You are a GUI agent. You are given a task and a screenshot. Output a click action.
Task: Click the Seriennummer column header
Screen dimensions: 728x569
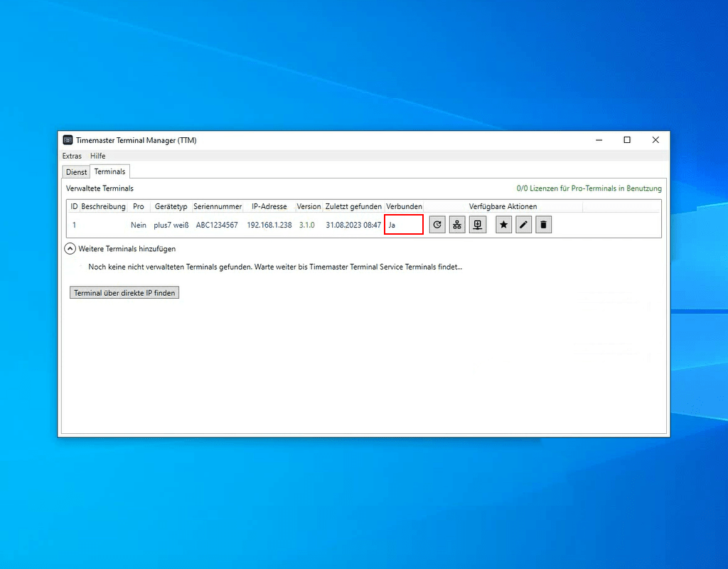point(218,206)
